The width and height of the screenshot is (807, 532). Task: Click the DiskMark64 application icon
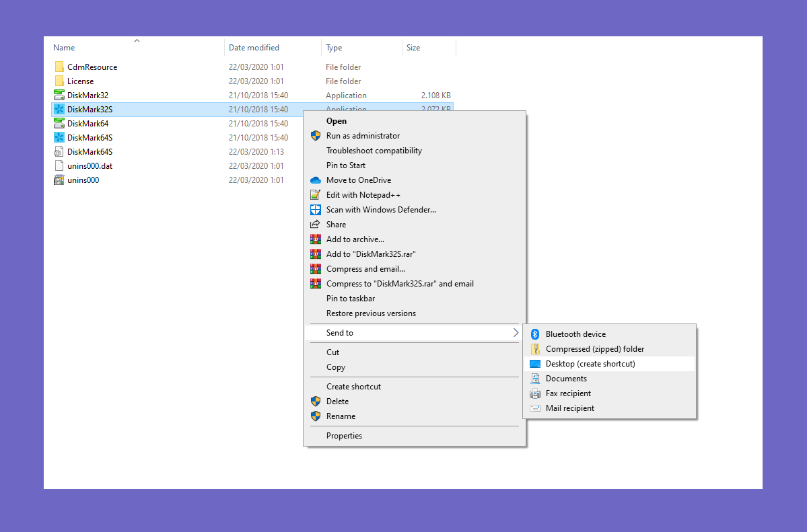[x=59, y=124]
